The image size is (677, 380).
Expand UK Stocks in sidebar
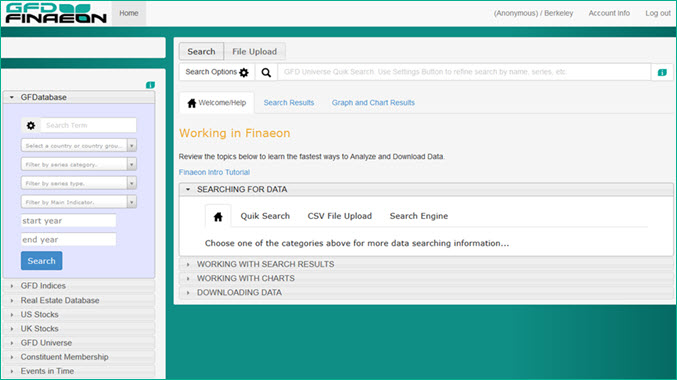click(79, 329)
